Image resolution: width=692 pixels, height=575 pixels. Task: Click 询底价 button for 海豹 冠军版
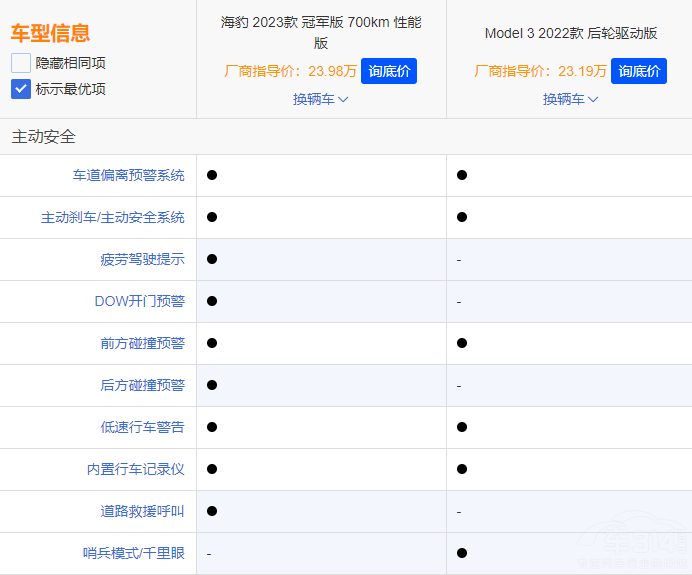tap(388, 71)
